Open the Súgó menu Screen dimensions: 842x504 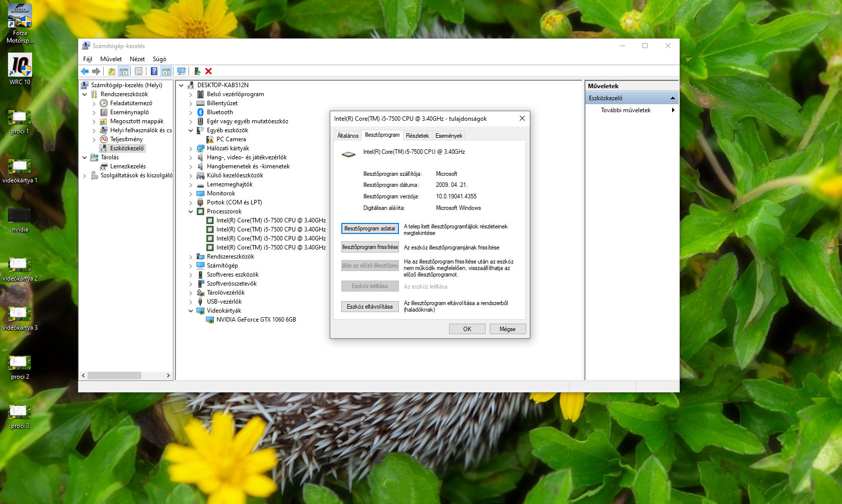[x=159, y=59]
